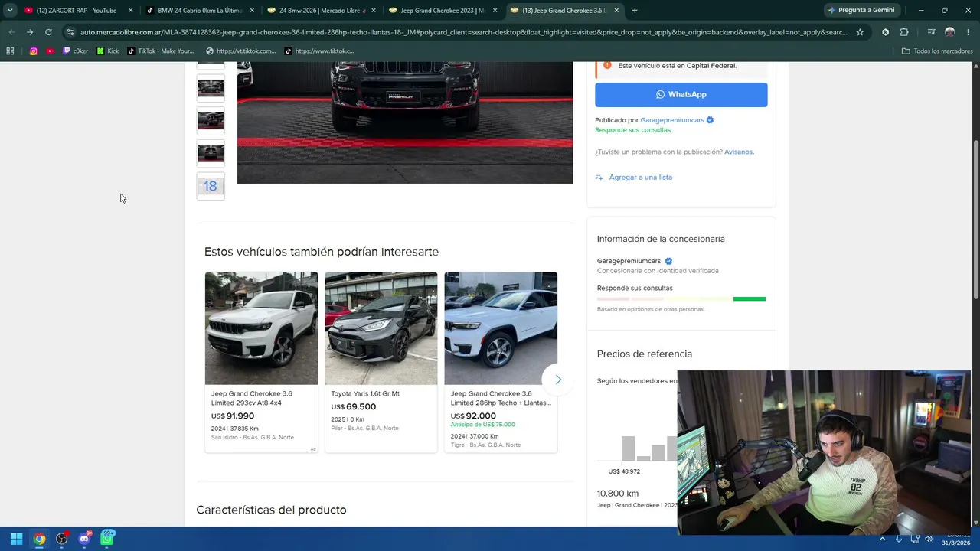The height and width of the screenshot is (551, 980).
Task: Open the c0ker Twitch bookmark
Action: click(76, 51)
